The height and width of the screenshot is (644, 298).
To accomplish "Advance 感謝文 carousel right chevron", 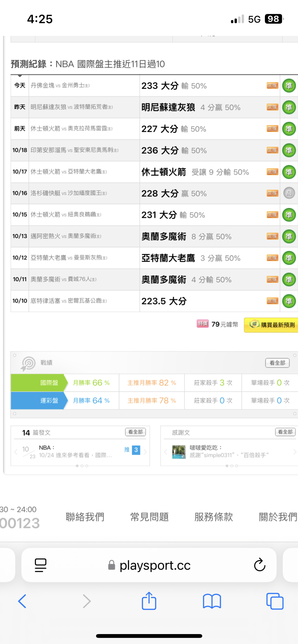I will [295, 451].
